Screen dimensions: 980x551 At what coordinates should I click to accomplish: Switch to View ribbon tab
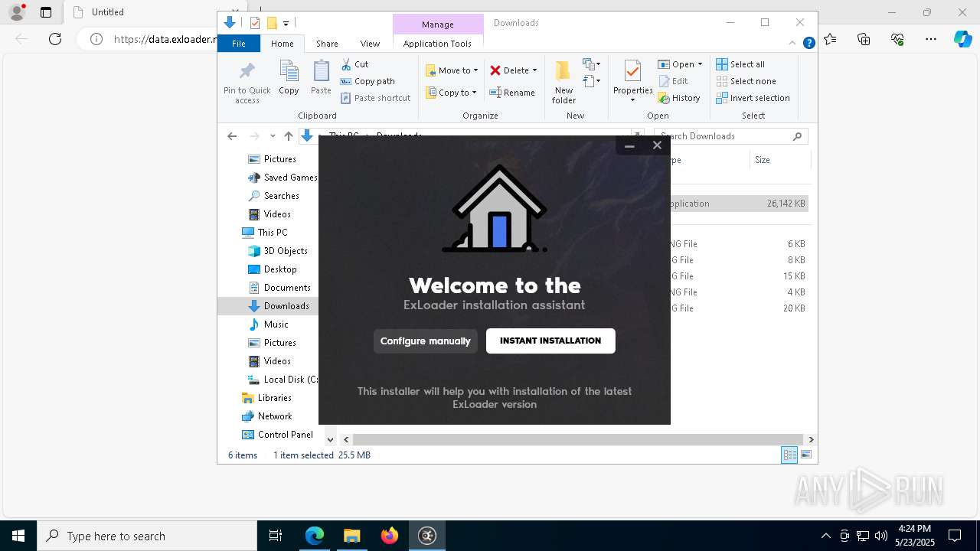point(370,44)
